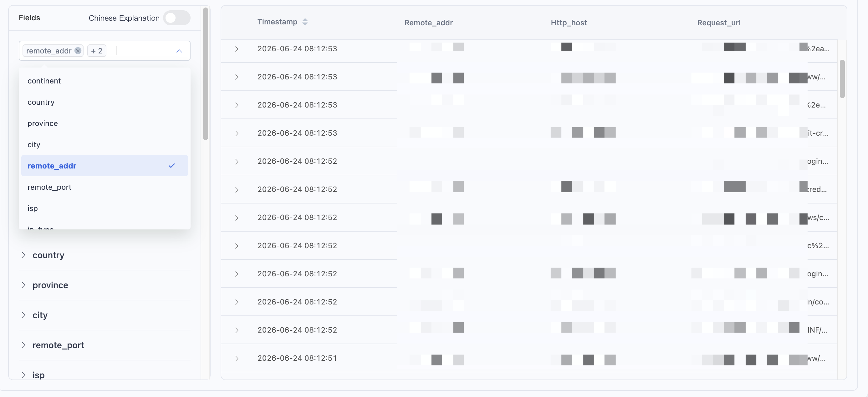
Task: Expand the first 08:12:53 log row
Action: tap(237, 49)
